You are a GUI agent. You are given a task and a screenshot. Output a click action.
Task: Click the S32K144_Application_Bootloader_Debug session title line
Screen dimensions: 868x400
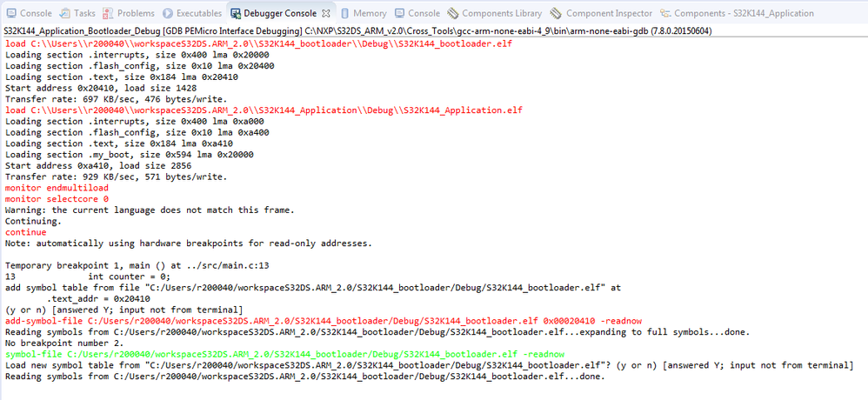pyautogui.click(x=357, y=31)
